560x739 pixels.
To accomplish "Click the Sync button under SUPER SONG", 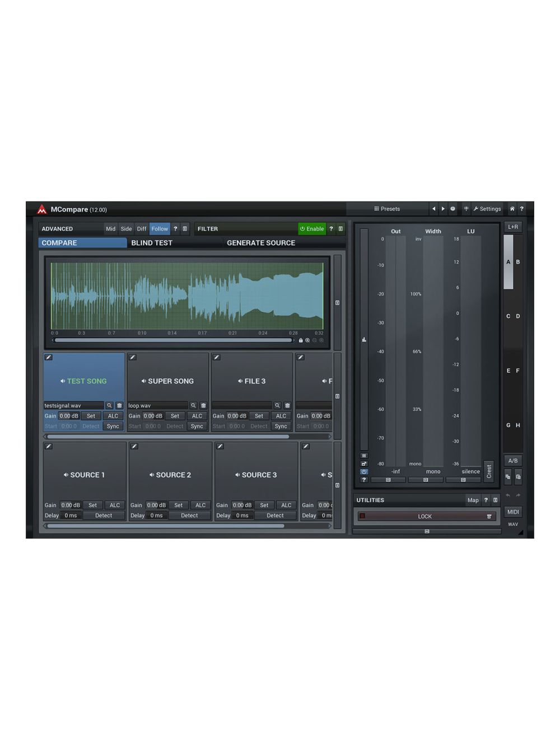I will pyautogui.click(x=197, y=426).
